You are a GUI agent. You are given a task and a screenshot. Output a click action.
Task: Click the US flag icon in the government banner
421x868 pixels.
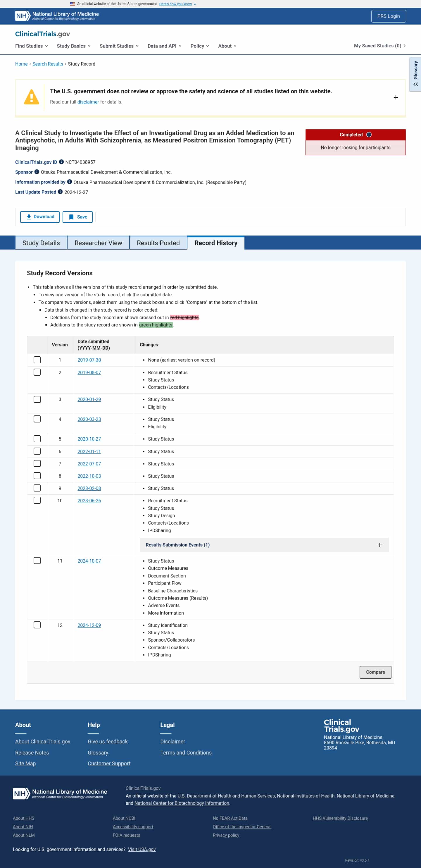tap(73, 4)
